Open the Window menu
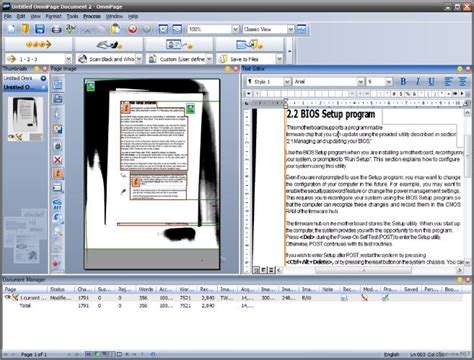474x360 pixels. pyautogui.click(x=114, y=16)
